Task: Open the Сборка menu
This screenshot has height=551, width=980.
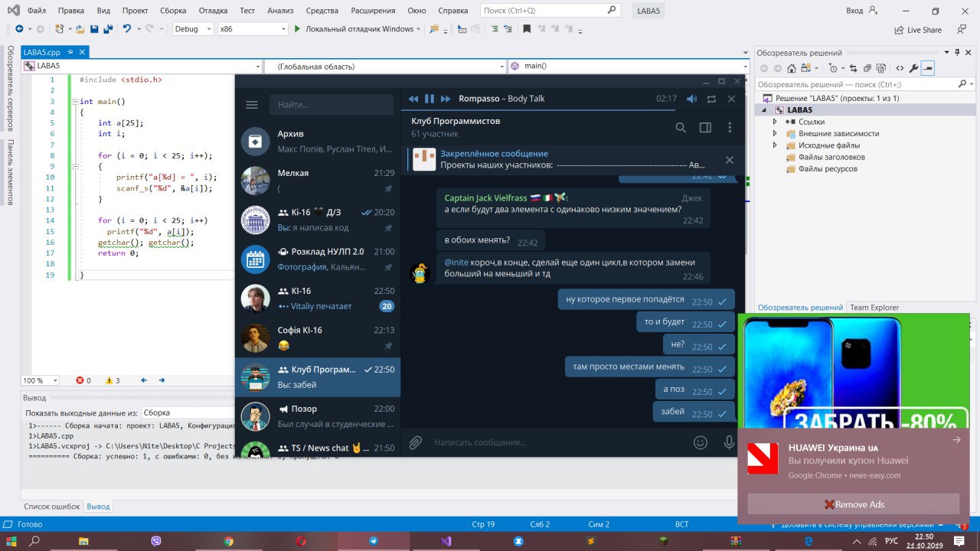Action: (174, 11)
